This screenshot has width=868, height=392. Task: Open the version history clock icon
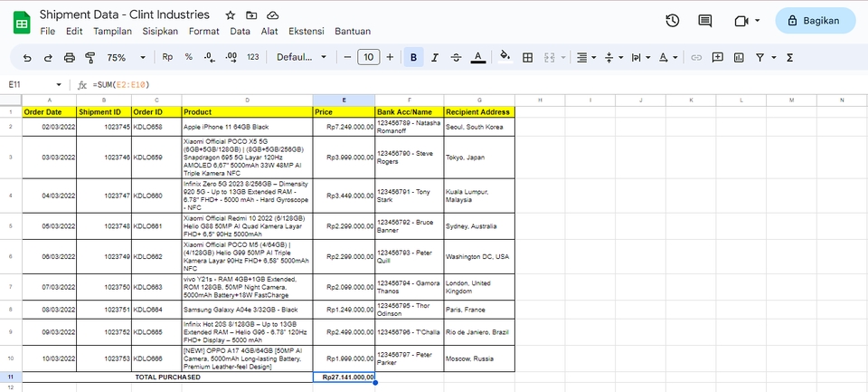[x=672, y=21]
